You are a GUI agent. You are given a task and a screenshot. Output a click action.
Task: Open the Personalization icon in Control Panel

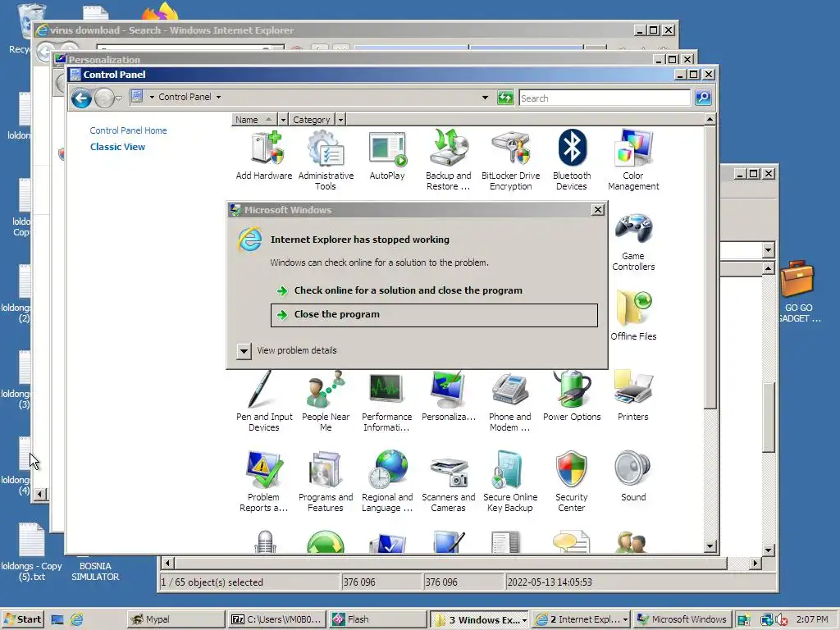click(449, 396)
